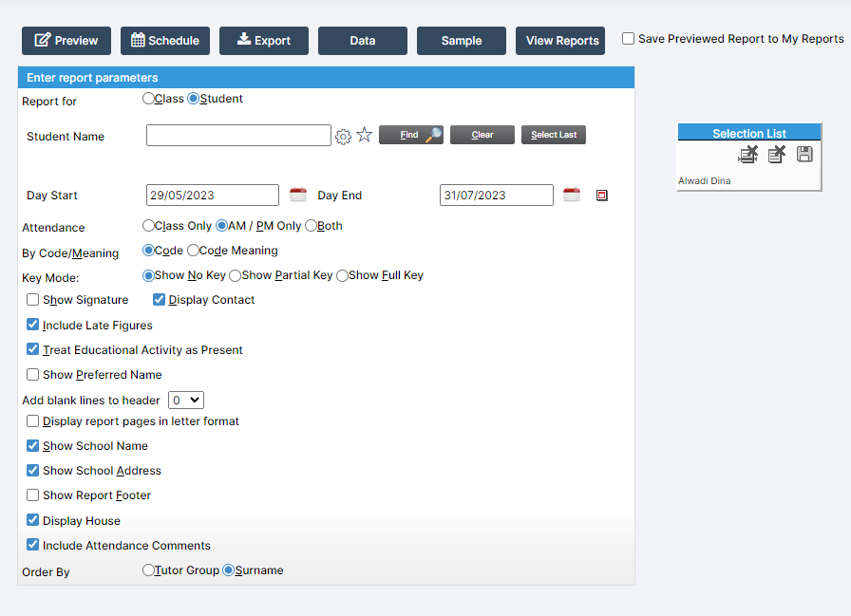The height and width of the screenshot is (616, 851).
Task: Click the Sample button
Action: (x=462, y=41)
